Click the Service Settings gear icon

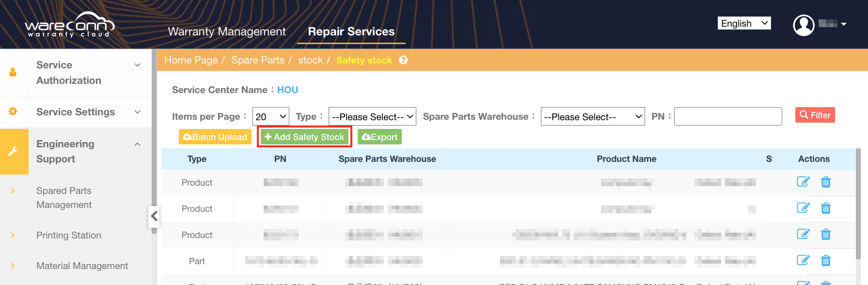(13, 111)
